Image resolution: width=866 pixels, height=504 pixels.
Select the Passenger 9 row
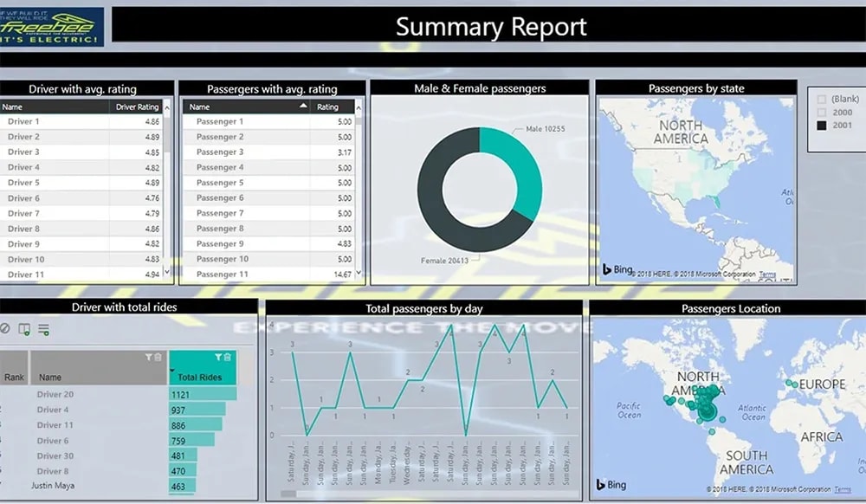(x=268, y=243)
